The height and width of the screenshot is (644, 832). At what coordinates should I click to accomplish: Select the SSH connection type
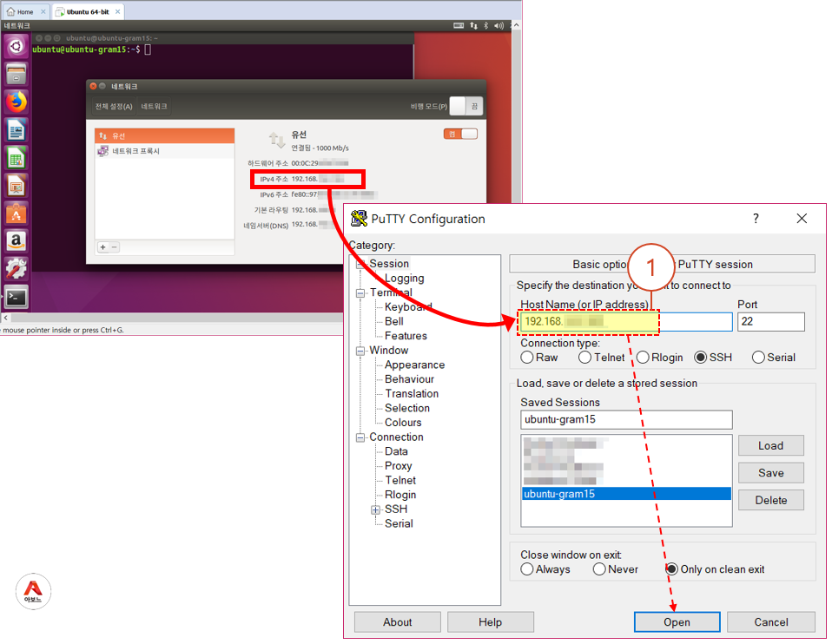click(713, 358)
